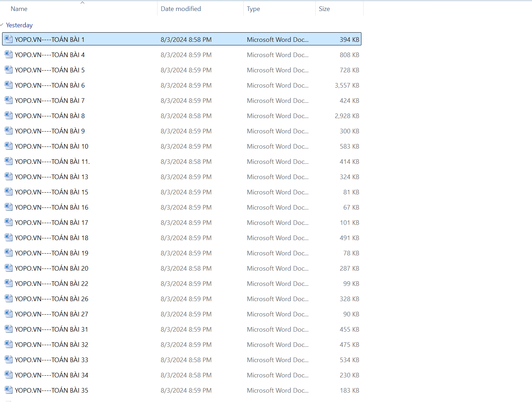Select file name YOPO.VN----TOÁN BÀI 17
Image resolution: width=532 pixels, height=404 pixels.
point(51,222)
